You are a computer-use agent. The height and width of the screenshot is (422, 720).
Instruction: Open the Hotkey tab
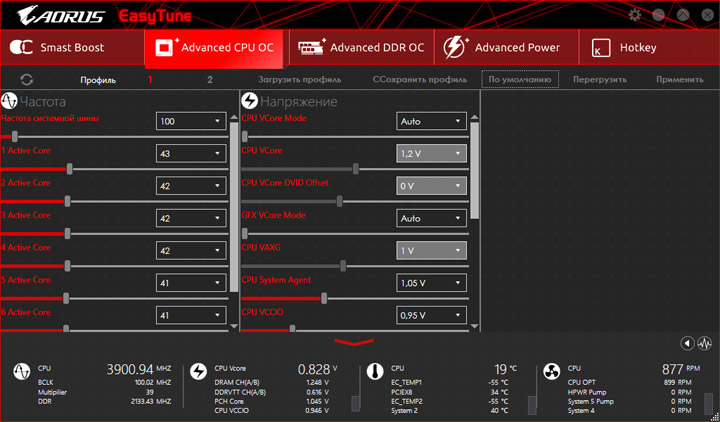[x=649, y=48]
